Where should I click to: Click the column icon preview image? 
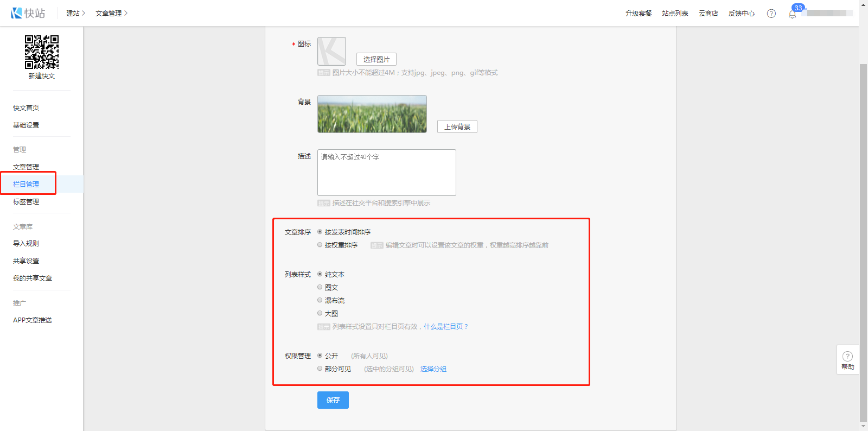[x=331, y=52]
